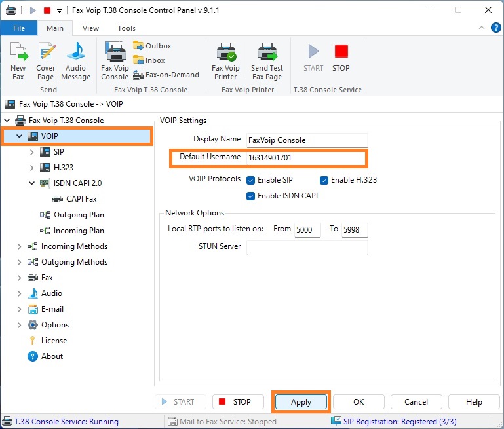This screenshot has width=504, height=429.
Task: Click Send Test Fax Page icon
Action: point(267,61)
